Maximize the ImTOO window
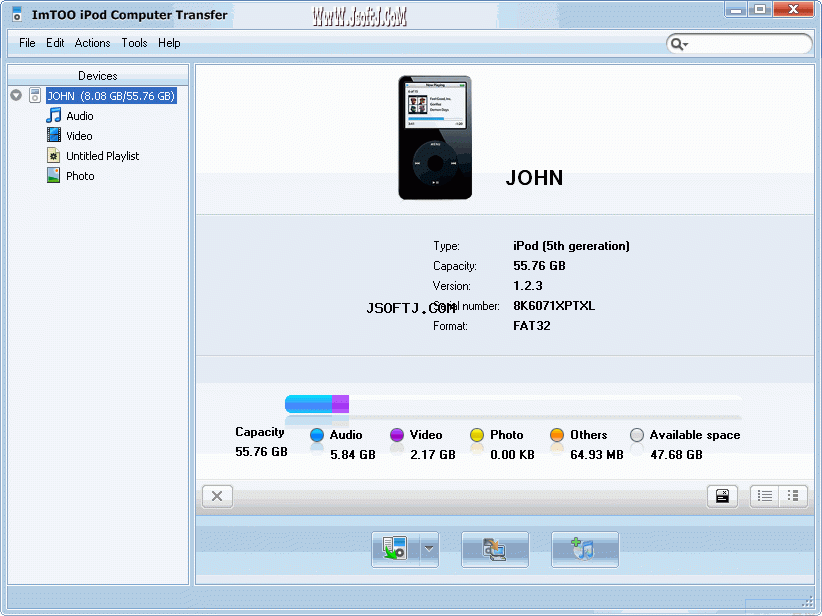 (760, 9)
